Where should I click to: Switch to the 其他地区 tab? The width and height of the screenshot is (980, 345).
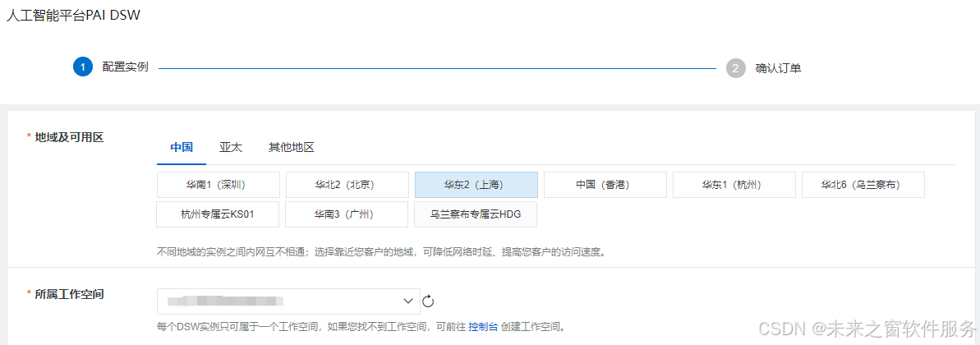coord(292,148)
